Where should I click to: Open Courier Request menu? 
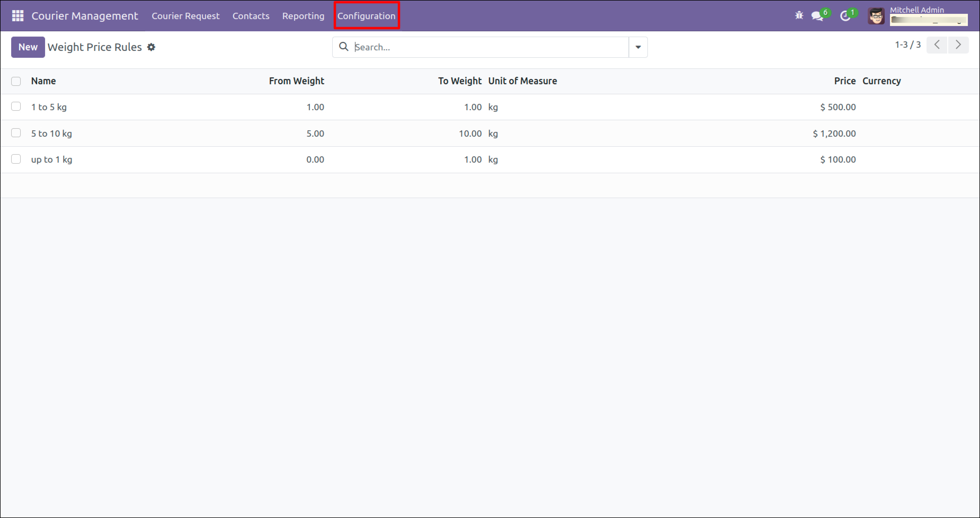(x=185, y=16)
